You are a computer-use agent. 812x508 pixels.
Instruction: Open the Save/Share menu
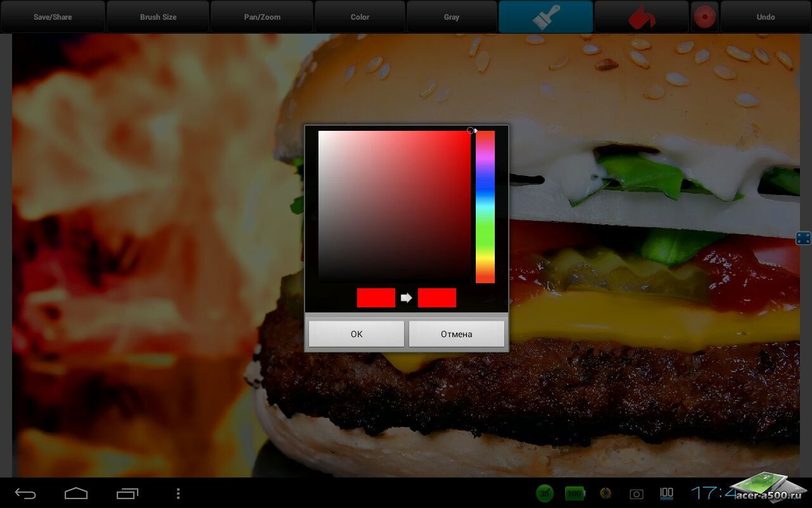coord(53,17)
